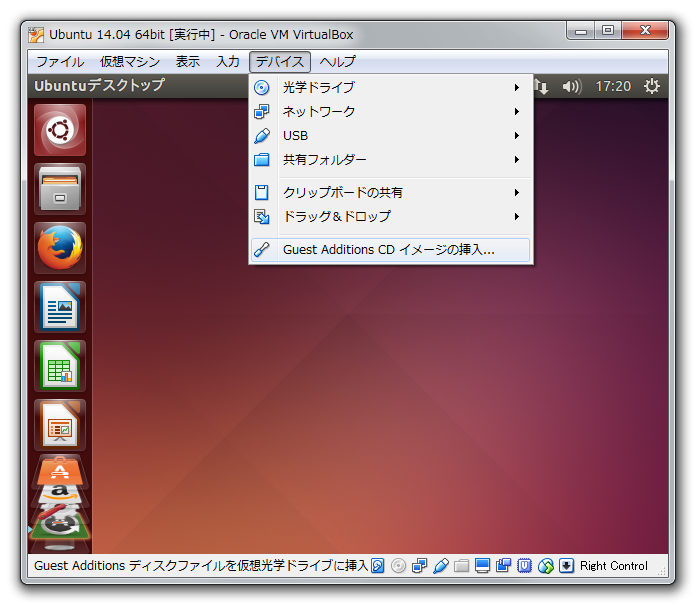Click the VirtualBox window title bar icon
This screenshot has width=696, height=605.
[x=36, y=35]
